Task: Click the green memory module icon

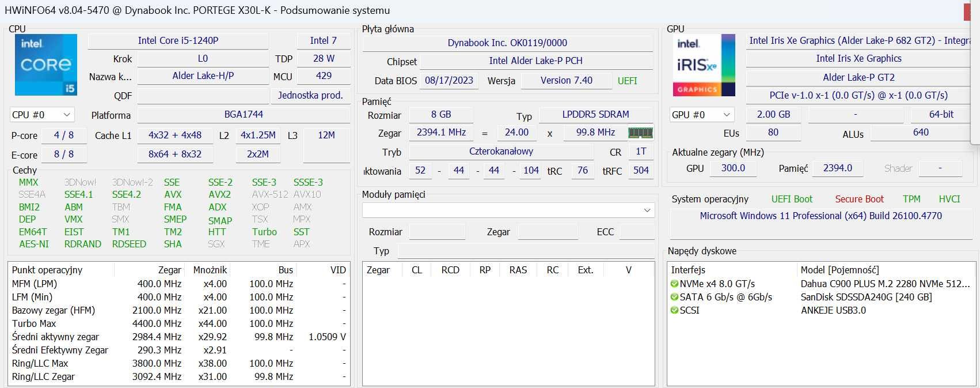Action: click(x=640, y=133)
